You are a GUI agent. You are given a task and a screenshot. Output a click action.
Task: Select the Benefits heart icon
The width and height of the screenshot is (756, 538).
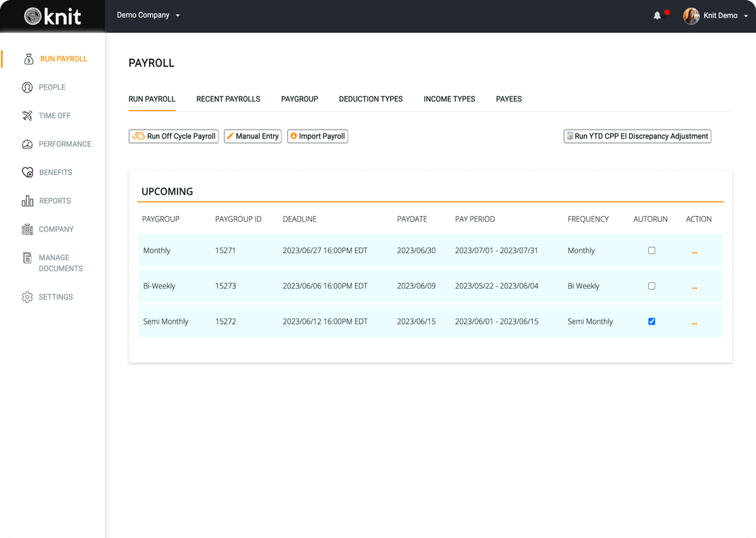[x=28, y=172]
